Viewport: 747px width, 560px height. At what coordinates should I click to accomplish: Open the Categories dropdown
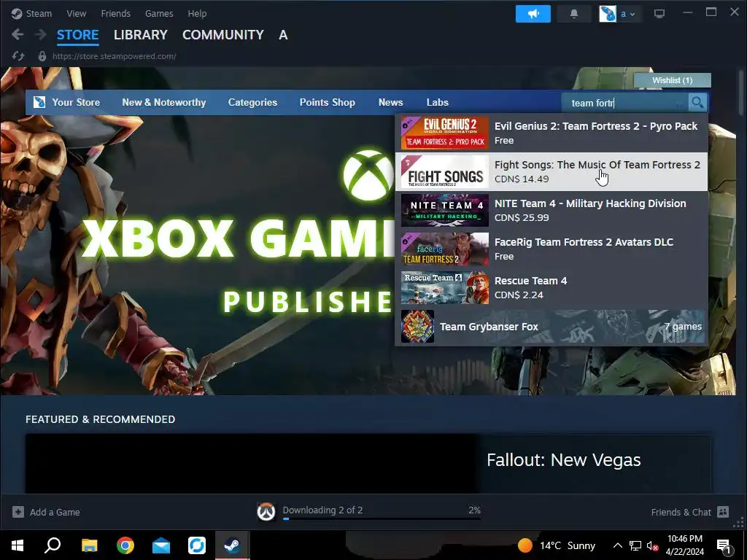tap(252, 102)
